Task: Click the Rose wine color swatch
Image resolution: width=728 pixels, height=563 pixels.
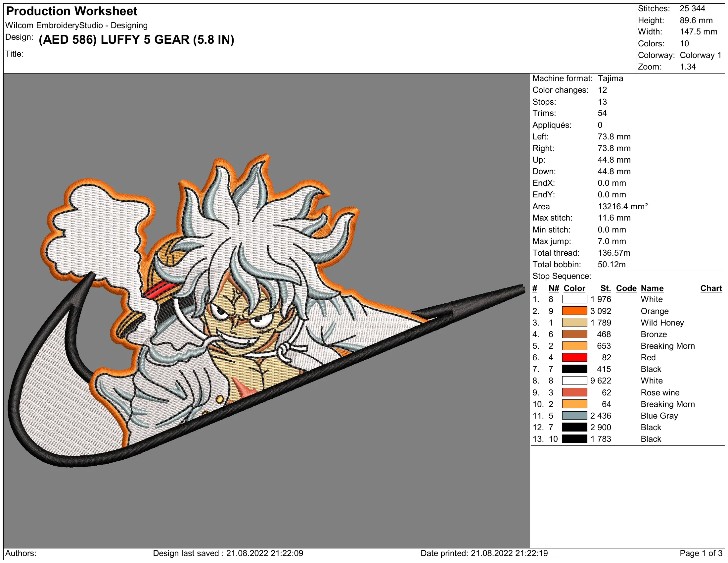Action: click(575, 392)
